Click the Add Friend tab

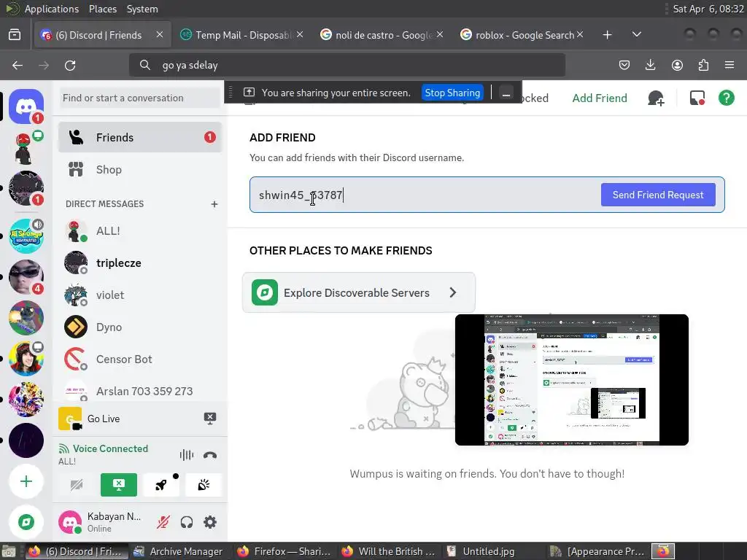click(x=600, y=98)
